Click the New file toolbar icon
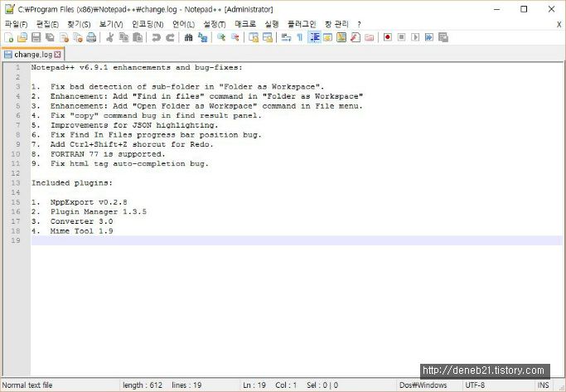This screenshot has height=392, width=566. [9, 37]
